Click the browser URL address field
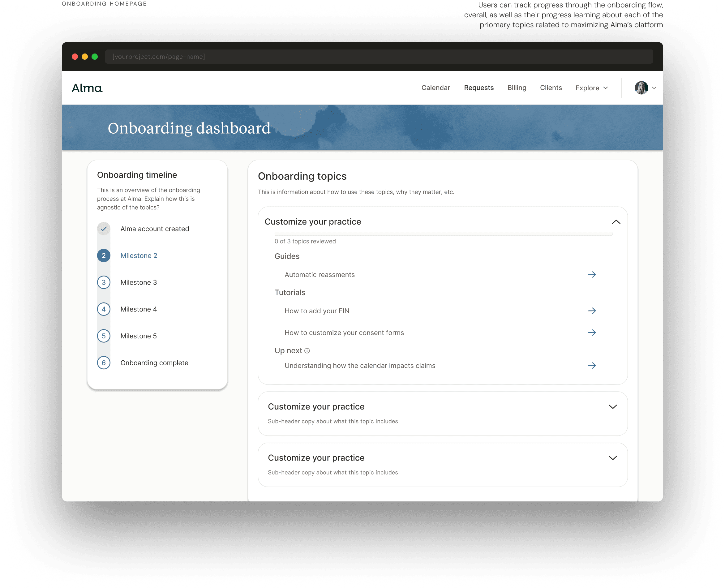 click(379, 57)
